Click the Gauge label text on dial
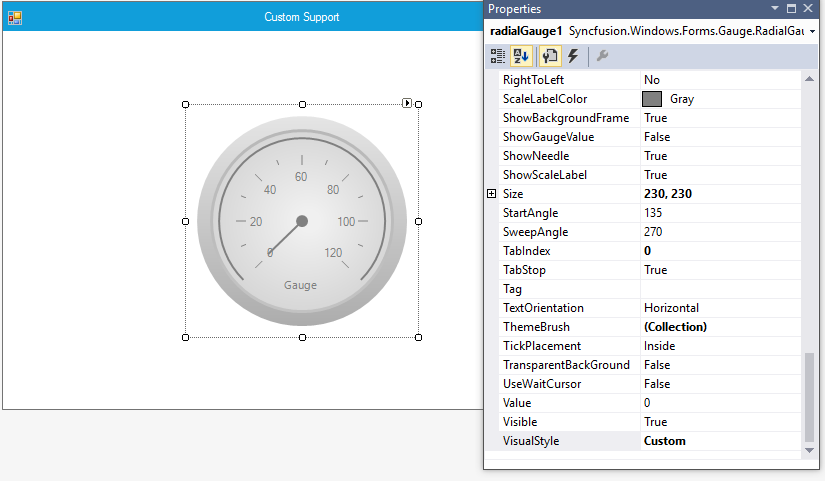 pos(300,285)
